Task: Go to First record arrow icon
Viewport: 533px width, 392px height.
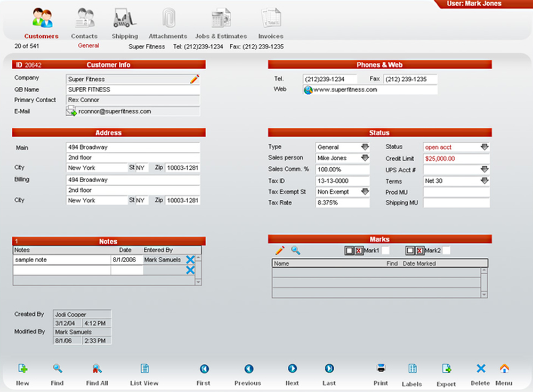Action: pyautogui.click(x=204, y=369)
